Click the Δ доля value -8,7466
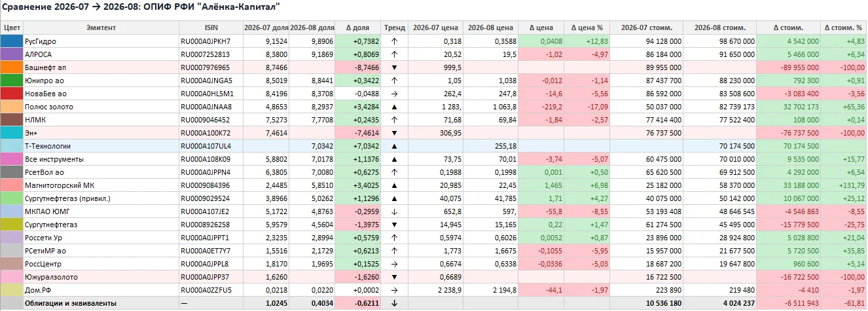The image size is (868, 311). 366,67
